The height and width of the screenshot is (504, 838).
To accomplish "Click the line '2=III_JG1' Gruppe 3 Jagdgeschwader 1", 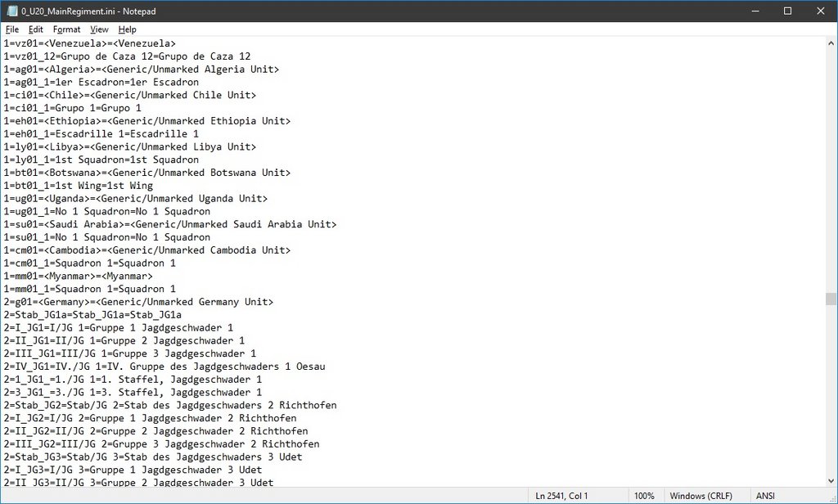I will [x=130, y=353].
